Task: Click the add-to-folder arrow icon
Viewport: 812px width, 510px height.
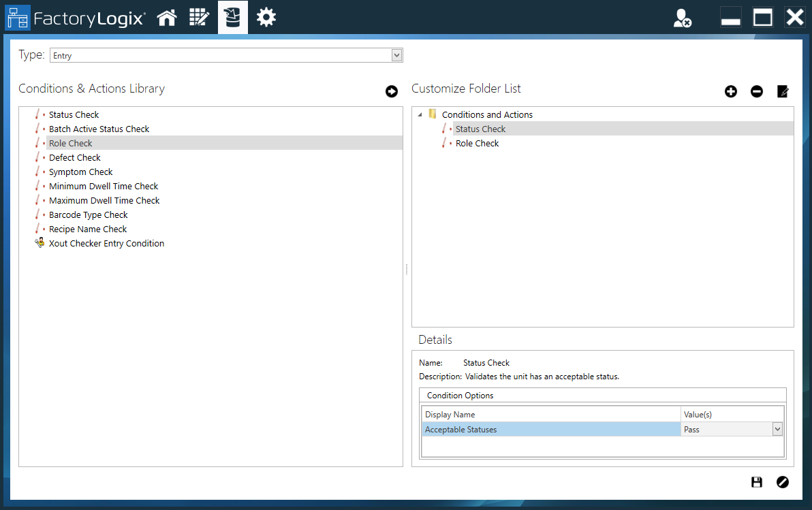Action: 392,92
